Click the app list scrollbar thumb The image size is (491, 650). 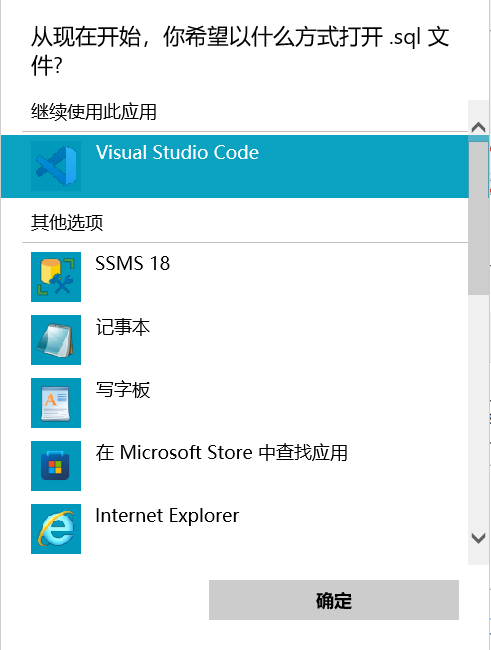[479, 218]
